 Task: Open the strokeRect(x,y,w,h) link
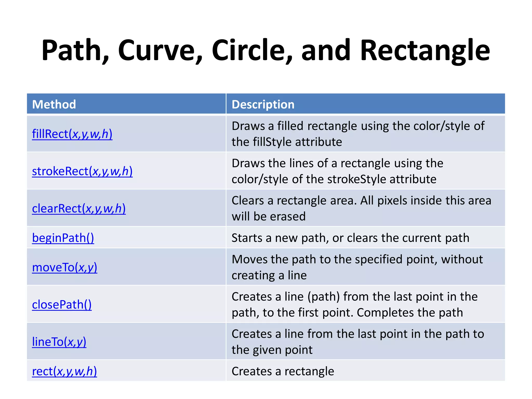[x=82, y=171]
